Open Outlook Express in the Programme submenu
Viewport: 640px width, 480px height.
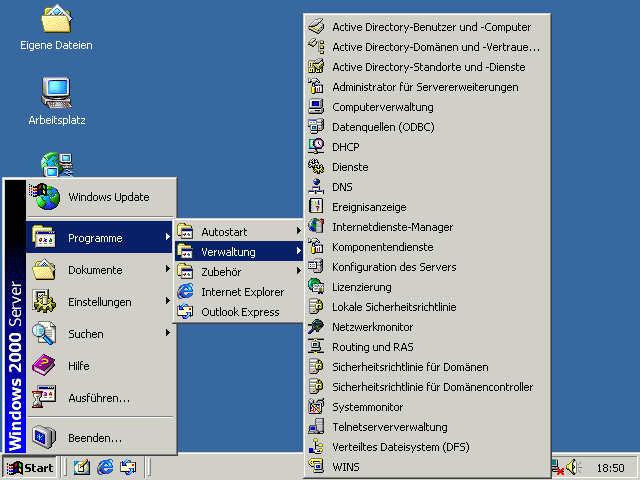tap(239, 312)
